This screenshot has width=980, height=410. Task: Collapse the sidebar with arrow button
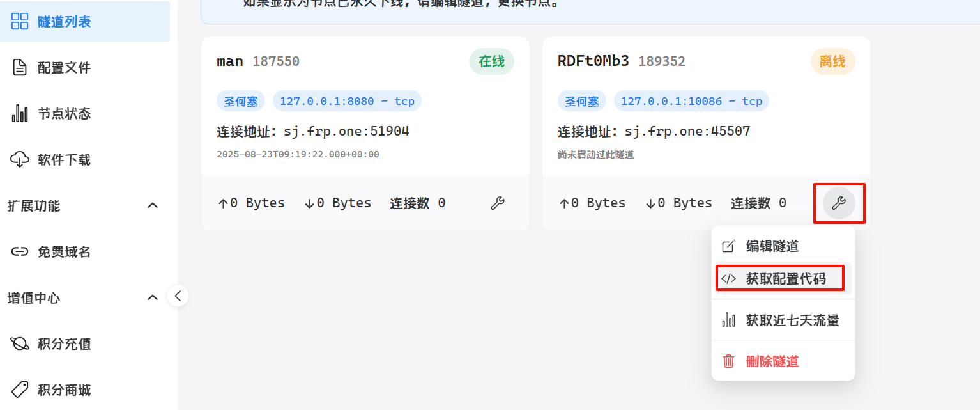pyautogui.click(x=178, y=296)
